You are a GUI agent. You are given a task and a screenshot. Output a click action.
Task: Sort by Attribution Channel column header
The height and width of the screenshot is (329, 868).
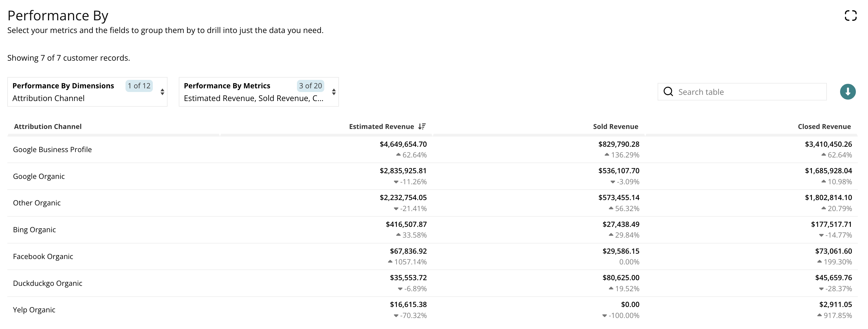tap(47, 126)
